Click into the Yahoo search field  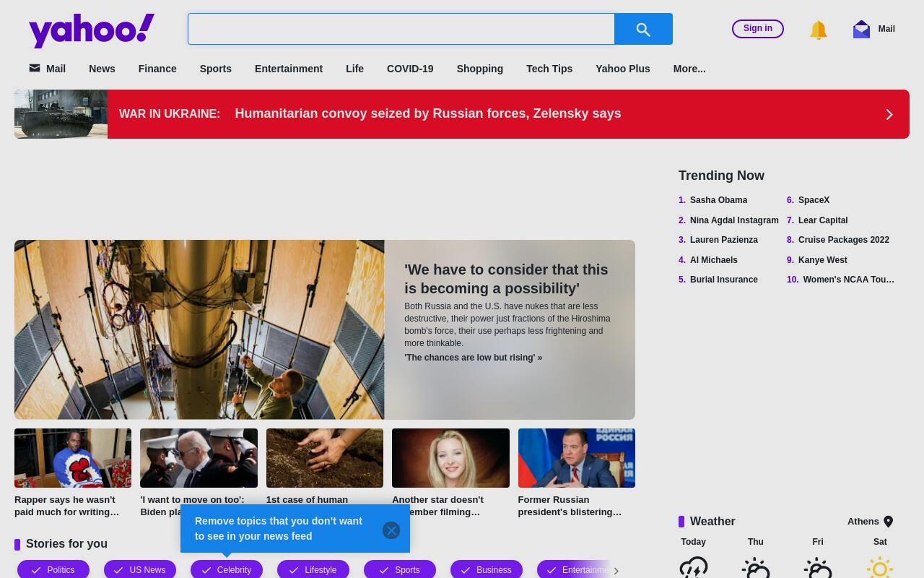(401, 29)
